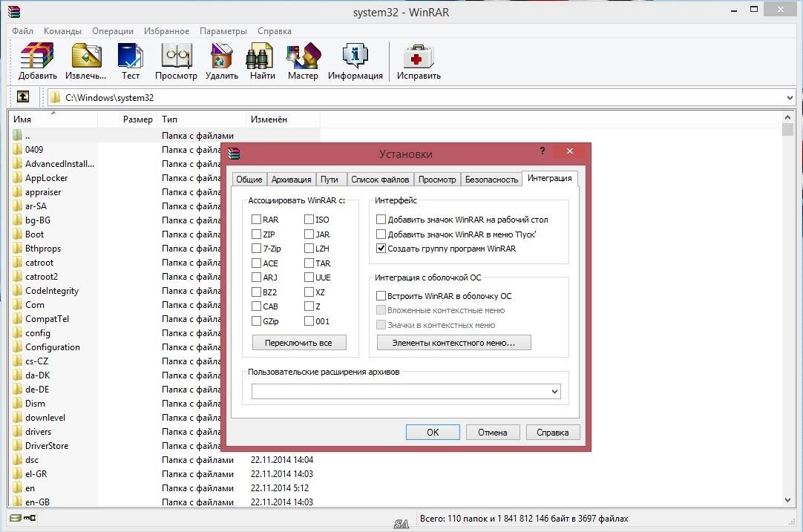Select the Boot folder icon

pyautogui.click(x=17, y=234)
